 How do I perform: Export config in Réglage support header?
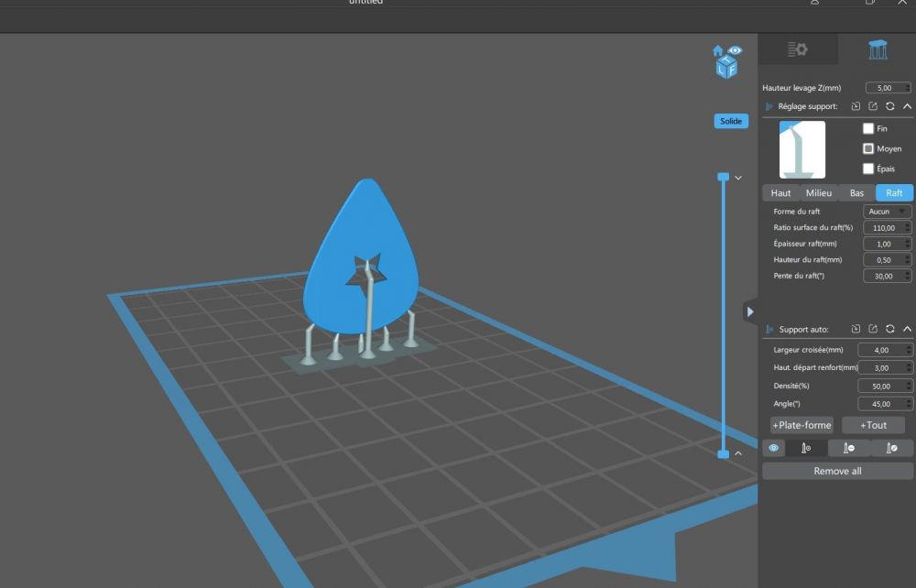point(873,106)
